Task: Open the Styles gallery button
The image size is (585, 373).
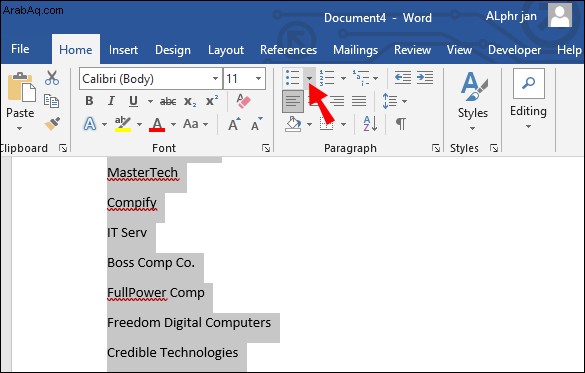Action: [x=473, y=101]
